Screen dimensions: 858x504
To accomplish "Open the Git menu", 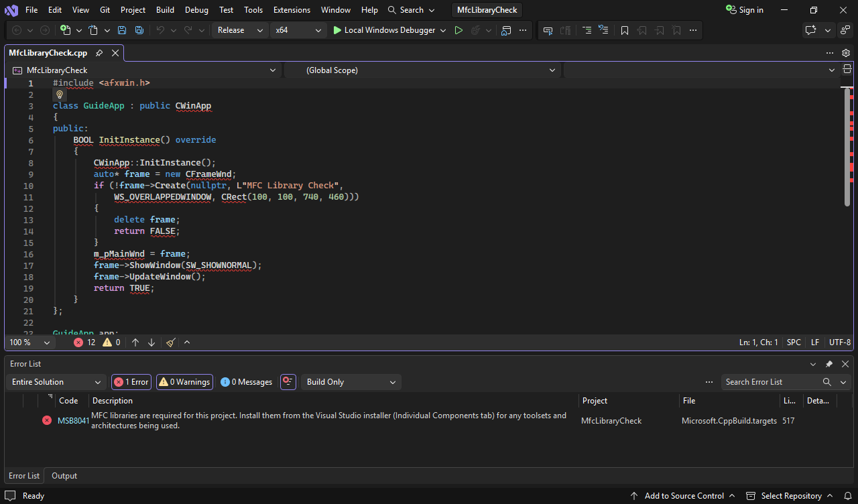I will click(x=105, y=10).
